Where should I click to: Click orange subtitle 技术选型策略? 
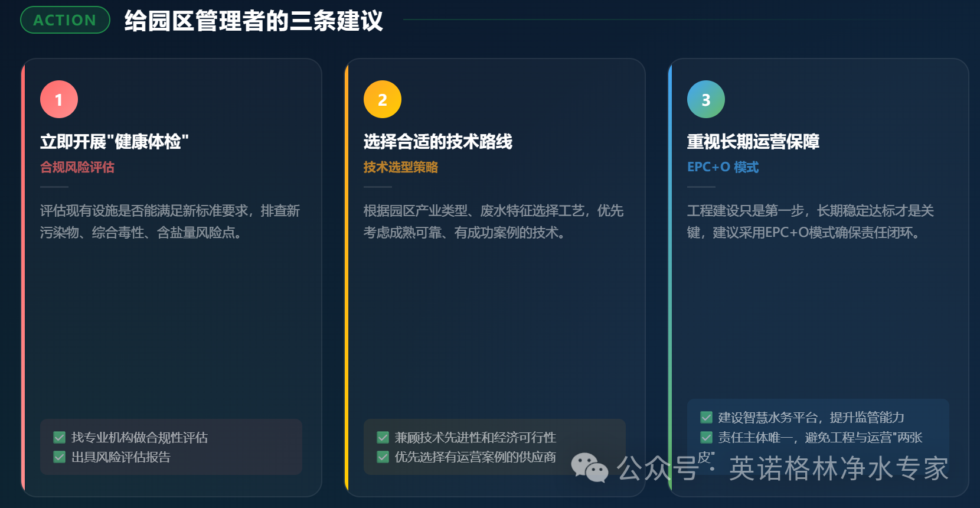click(x=401, y=167)
